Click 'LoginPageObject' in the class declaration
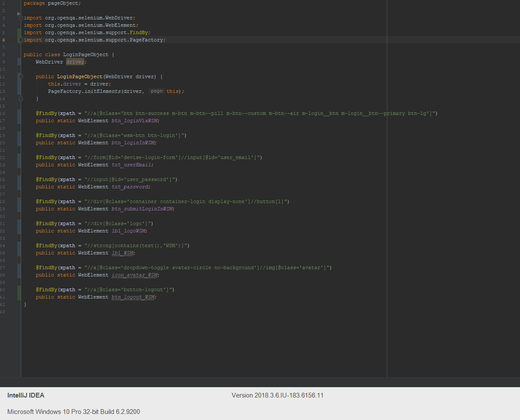 [x=86, y=54]
